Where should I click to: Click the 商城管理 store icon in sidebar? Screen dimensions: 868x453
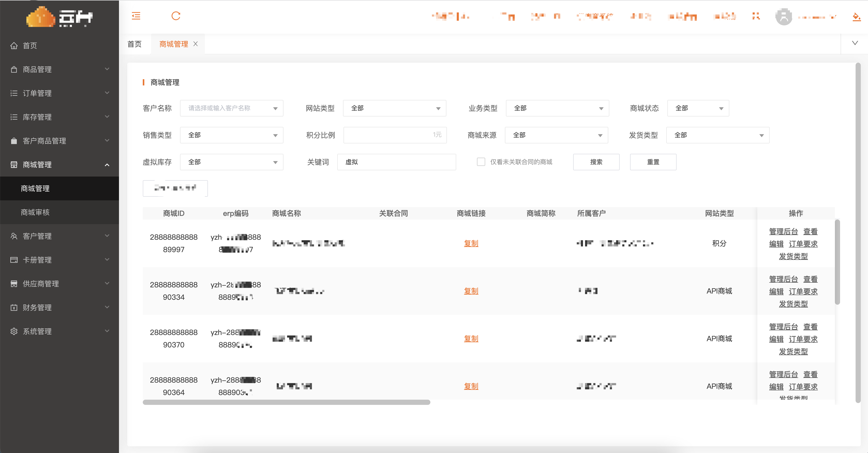pyautogui.click(x=14, y=165)
